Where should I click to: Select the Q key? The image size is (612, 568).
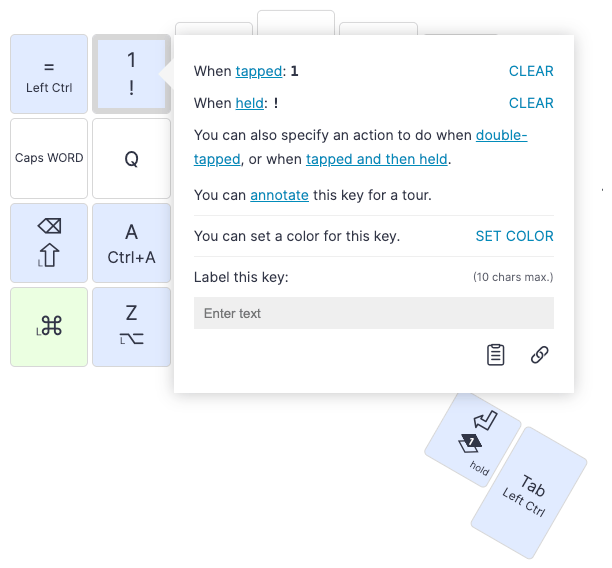point(132,158)
